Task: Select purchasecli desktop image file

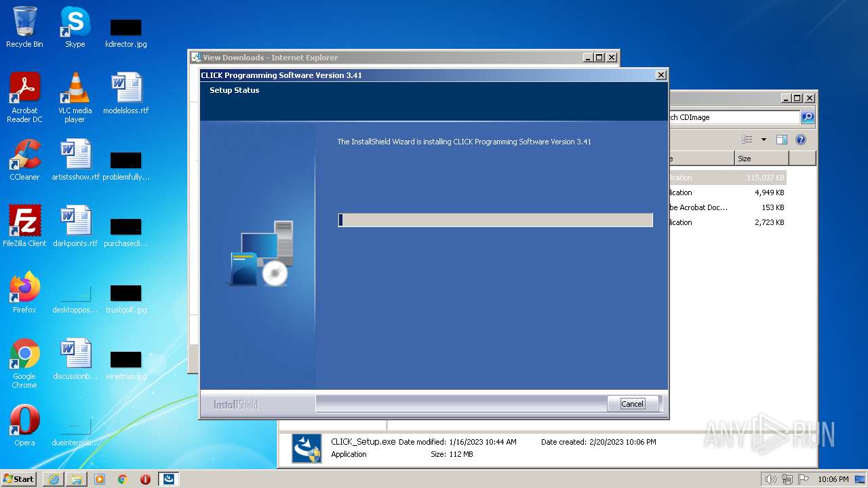Action: pos(126,232)
